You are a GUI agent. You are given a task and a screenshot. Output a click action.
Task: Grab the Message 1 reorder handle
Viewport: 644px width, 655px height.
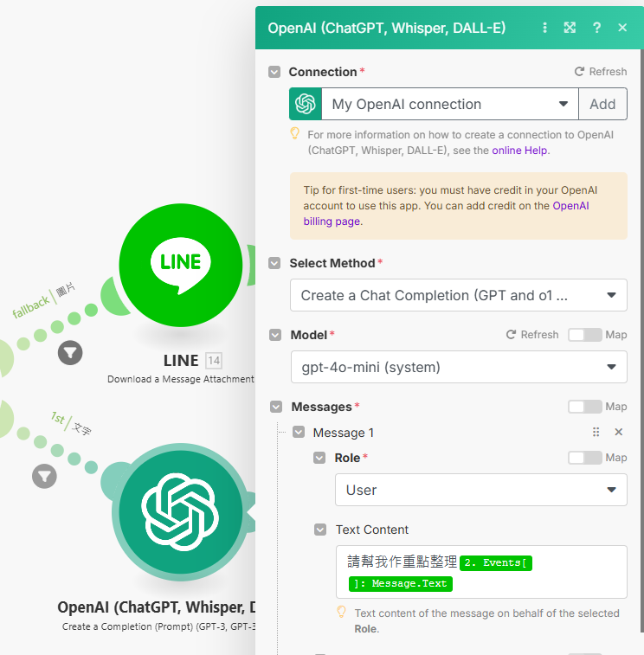[596, 432]
